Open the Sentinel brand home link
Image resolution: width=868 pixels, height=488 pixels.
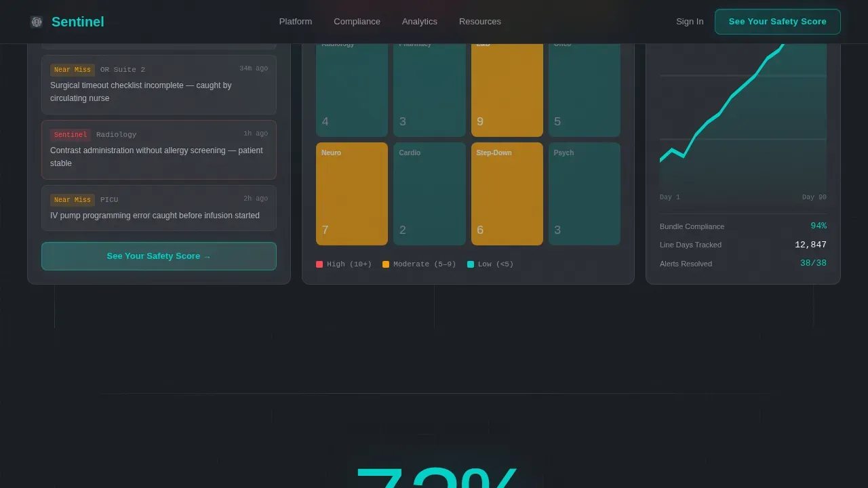67,22
